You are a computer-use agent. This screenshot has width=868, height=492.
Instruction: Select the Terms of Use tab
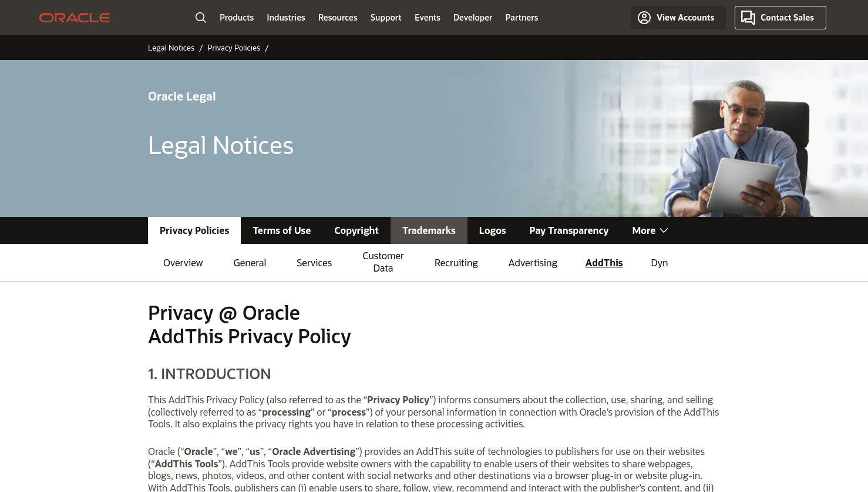(x=282, y=230)
